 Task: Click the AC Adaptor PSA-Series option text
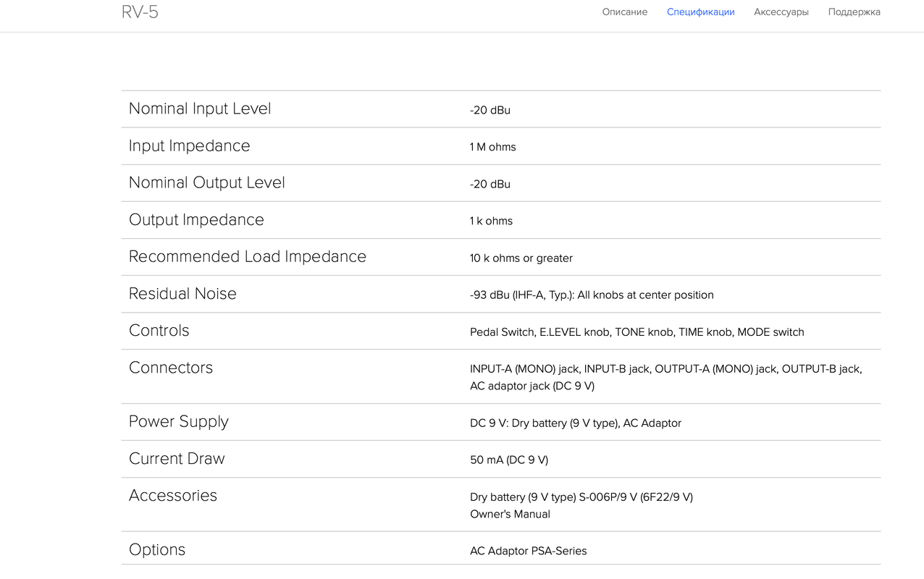point(528,551)
